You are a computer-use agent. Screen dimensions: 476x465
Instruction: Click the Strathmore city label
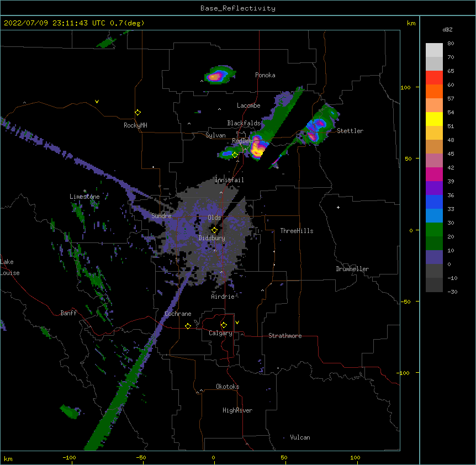285,336
